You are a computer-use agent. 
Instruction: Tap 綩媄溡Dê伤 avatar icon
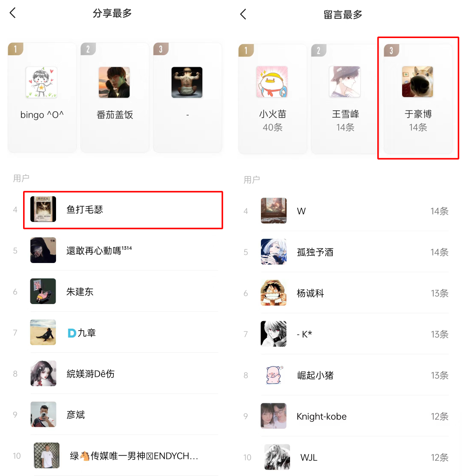coord(43,373)
